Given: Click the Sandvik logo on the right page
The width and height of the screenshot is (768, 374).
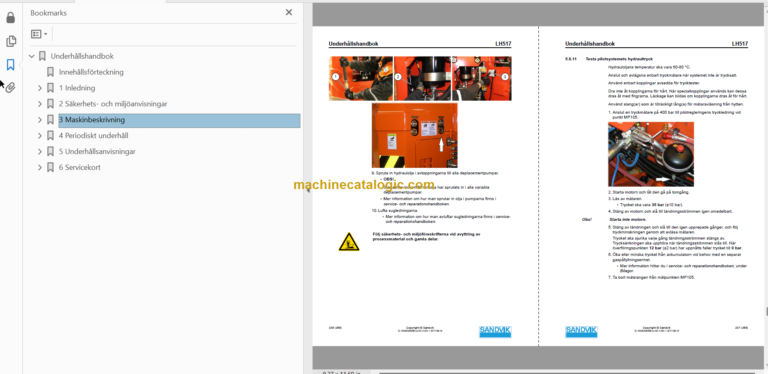Looking at the screenshot, I should pyautogui.click(x=581, y=331).
